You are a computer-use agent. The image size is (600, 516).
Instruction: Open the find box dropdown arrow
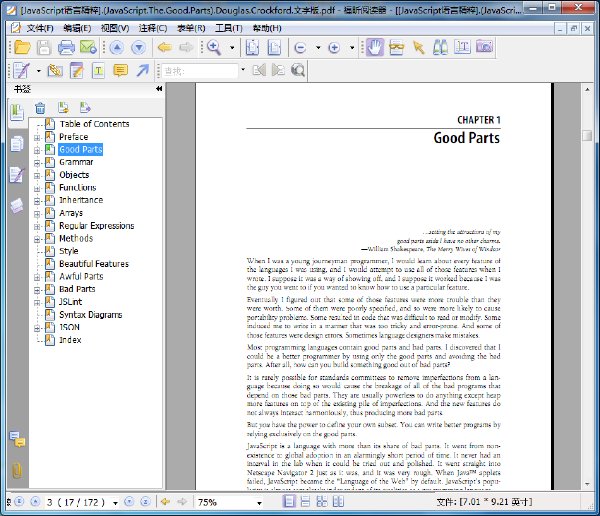(x=243, y=70)
